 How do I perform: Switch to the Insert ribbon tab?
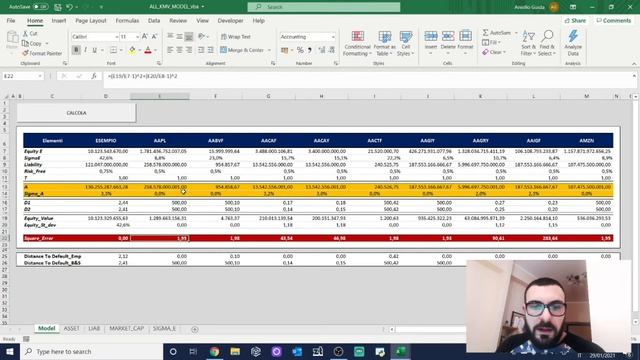[x=59, y=20]
